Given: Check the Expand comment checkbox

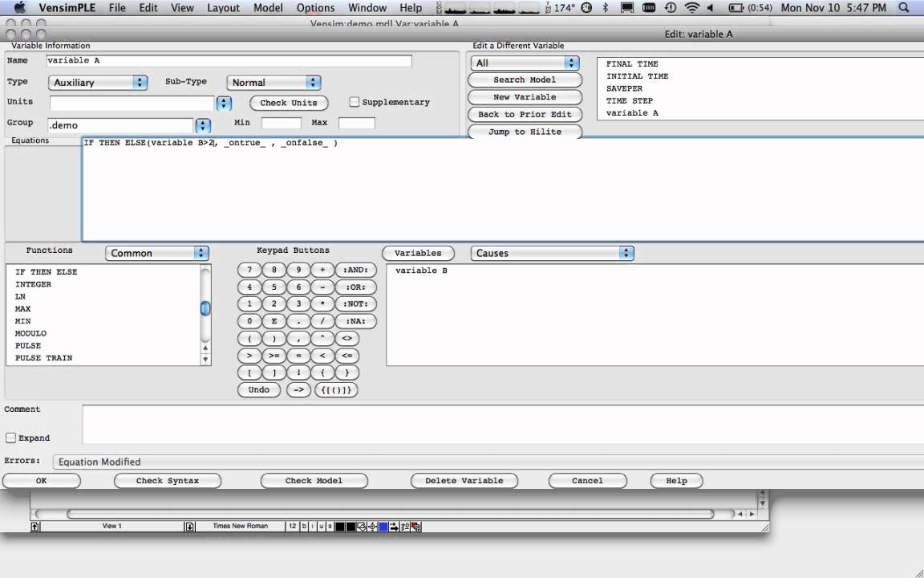Looking at the screenshot, I should point(10,438).
